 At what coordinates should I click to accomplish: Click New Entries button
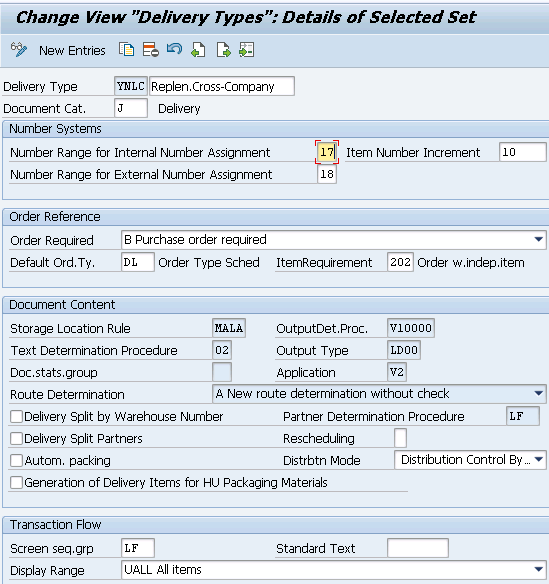pyautogui.click(x=72, y=50)
